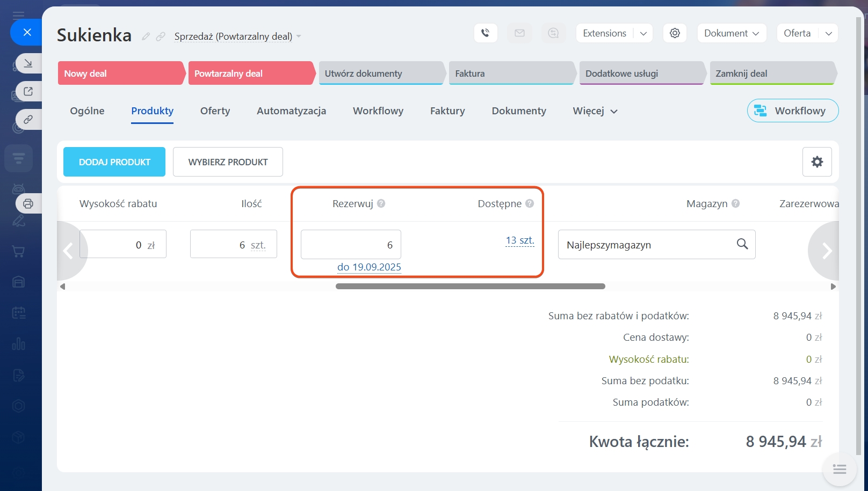Click the DODAJ PRODUKT button

114,162
